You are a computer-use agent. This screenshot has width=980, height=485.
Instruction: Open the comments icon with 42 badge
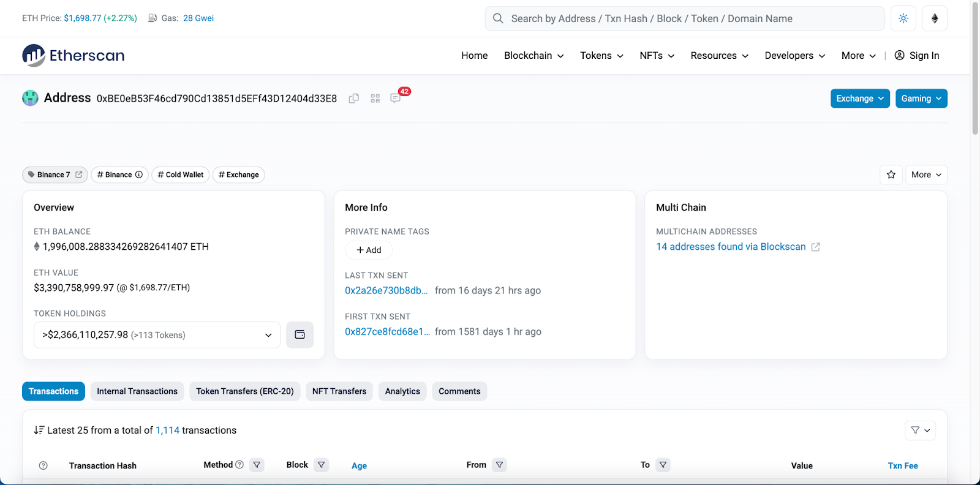[x=396, y=98]
